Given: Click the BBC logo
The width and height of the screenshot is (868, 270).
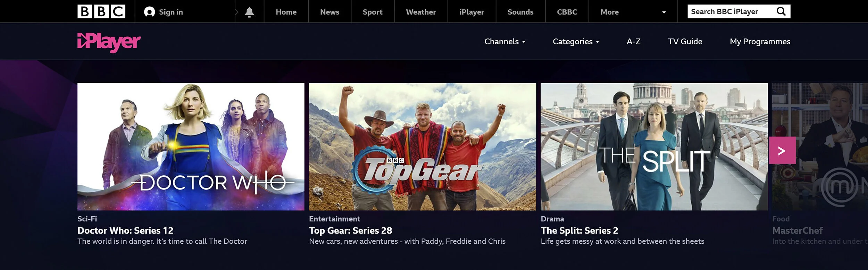Looking at the screenshot, I should tap(101, 11).
